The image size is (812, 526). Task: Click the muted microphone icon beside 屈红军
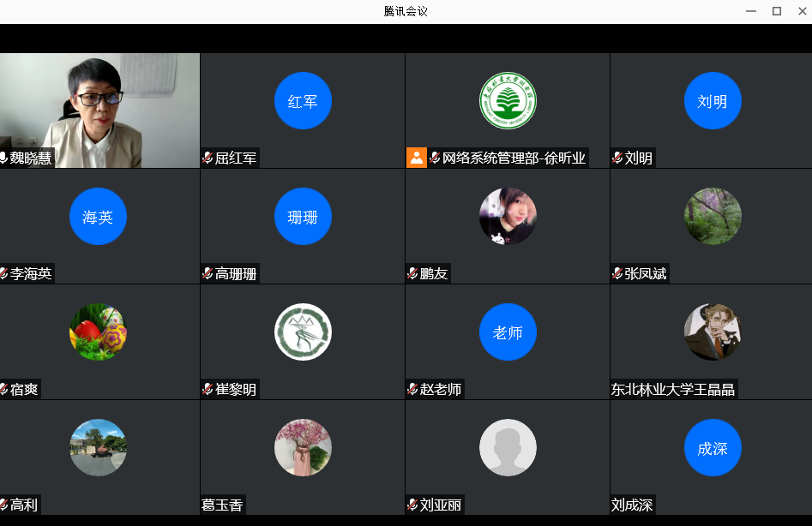pyautogui.click(x=208, y=158)
